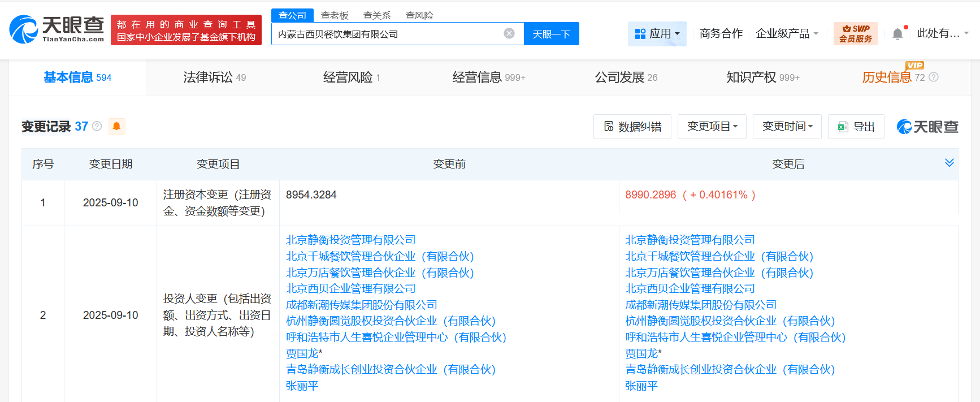Switch to 知识产权 tab

[x=762, y=77]
